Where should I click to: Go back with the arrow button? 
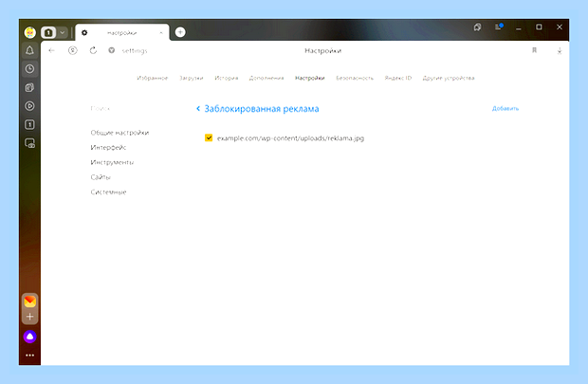(52, 50)
